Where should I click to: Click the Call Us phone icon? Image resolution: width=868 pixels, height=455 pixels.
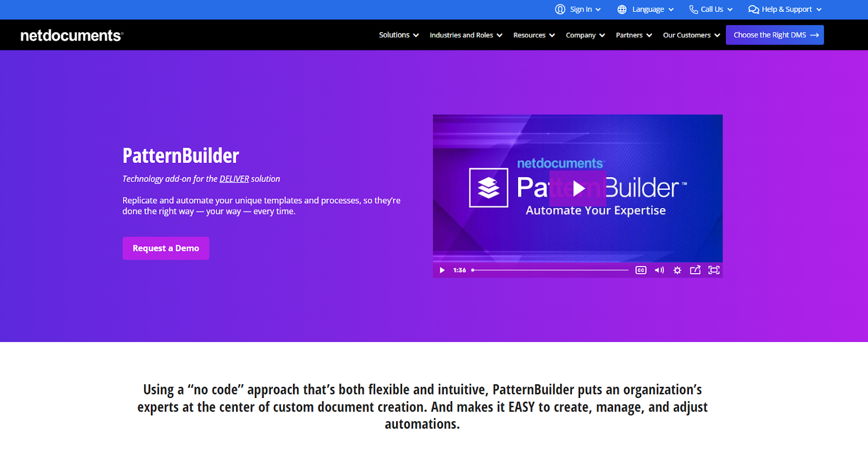(x=693, y=9)
